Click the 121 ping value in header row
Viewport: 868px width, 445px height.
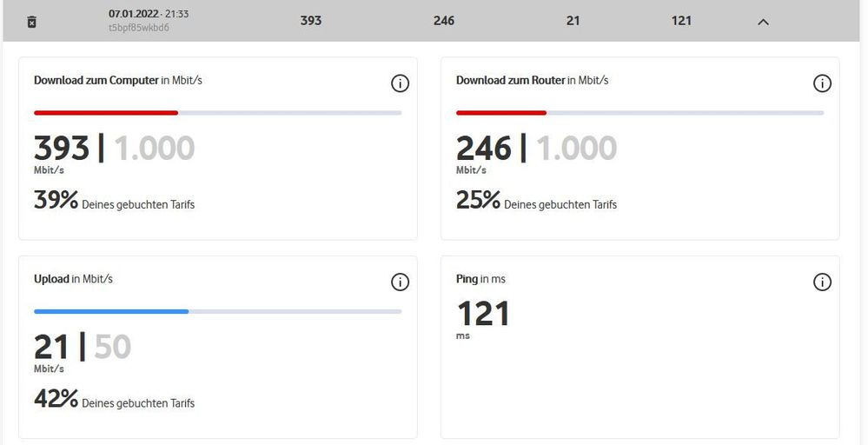pyautogui.click(x=681, y=21)
